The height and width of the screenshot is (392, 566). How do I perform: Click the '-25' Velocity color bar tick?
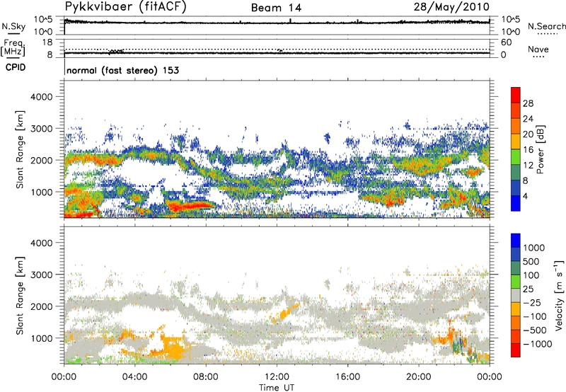pos(532,302)
